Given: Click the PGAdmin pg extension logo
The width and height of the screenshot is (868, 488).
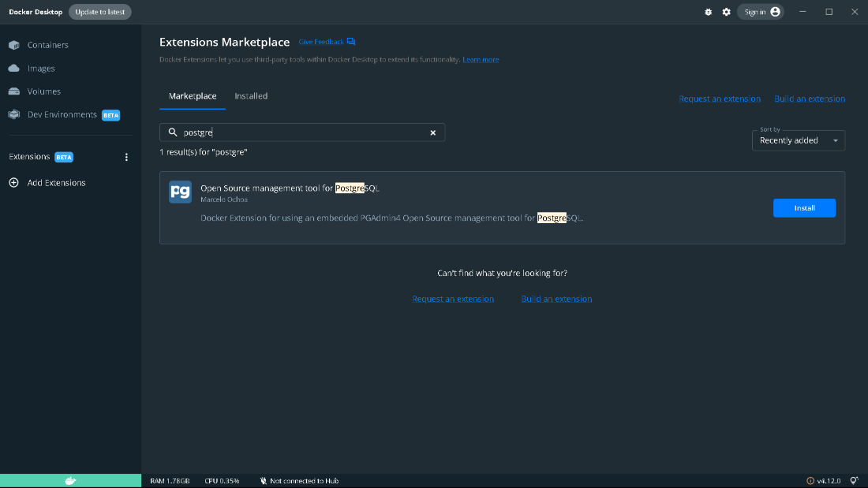Looking at the screenshot, I should [180, 192].
